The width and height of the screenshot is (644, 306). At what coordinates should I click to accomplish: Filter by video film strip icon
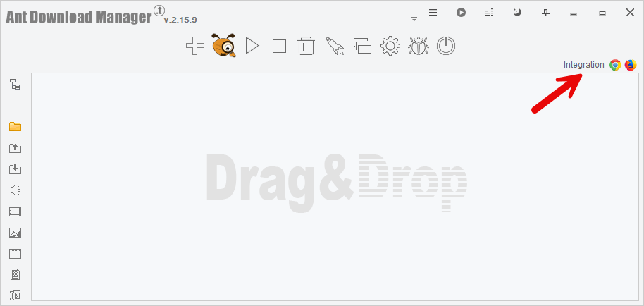coord(16,212)
